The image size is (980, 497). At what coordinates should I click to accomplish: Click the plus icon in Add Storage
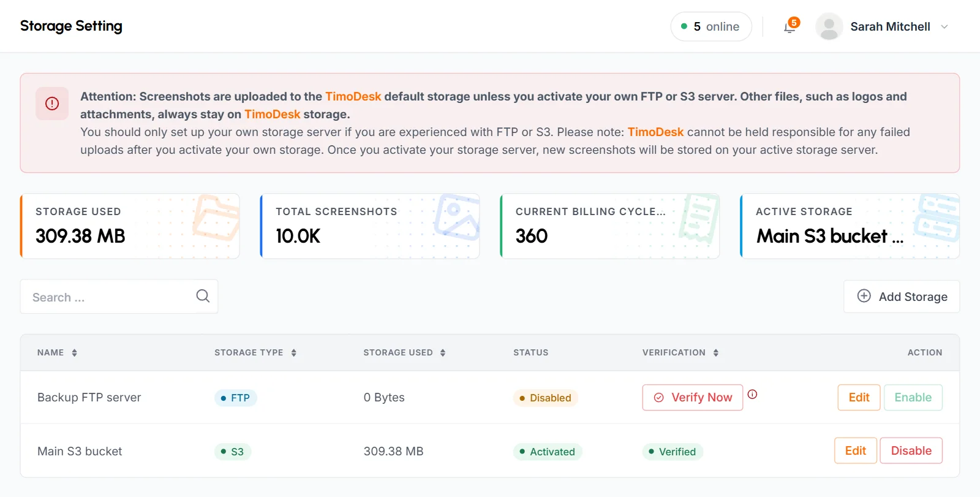864,296
